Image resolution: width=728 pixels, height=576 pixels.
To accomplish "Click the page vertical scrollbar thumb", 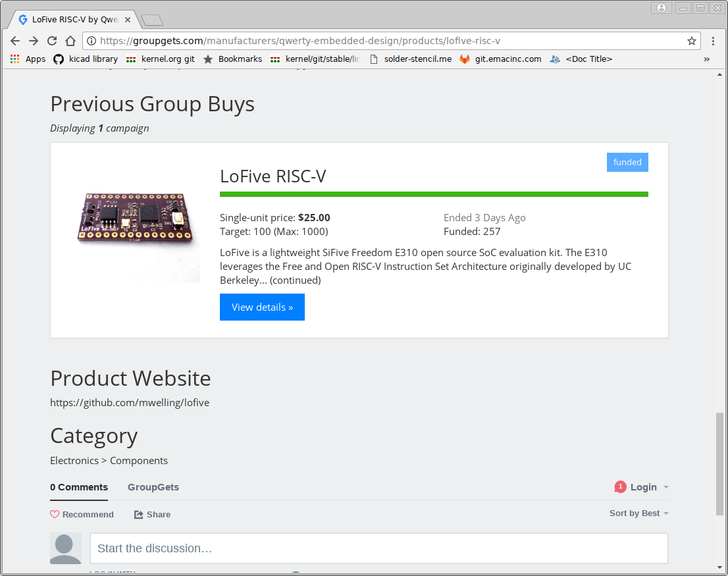I will (x=719, y=463).
